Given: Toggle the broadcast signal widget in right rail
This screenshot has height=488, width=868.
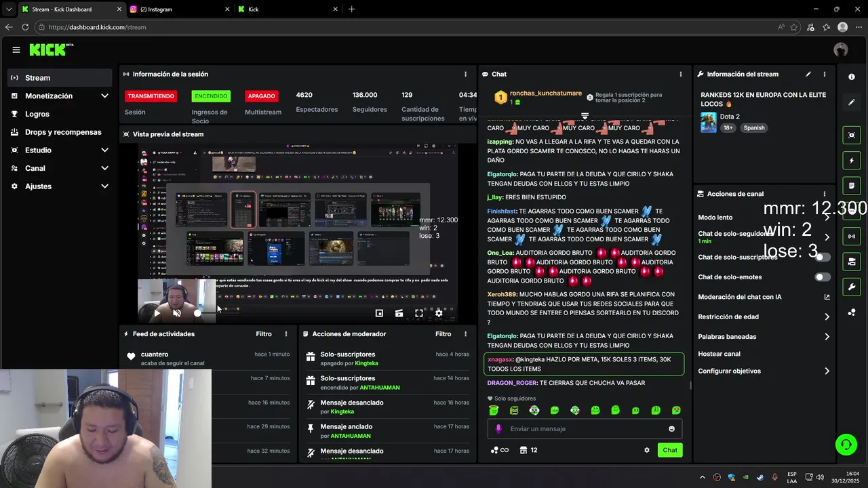Looking at the screenshot, I should (x=852, y=236).
